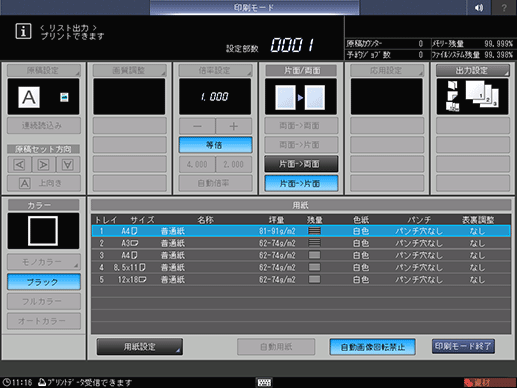Toggle 片面->片面 simplex mode
Image resolution: width=517 pixels, height=388 pixels.
[x=301, y=183]
